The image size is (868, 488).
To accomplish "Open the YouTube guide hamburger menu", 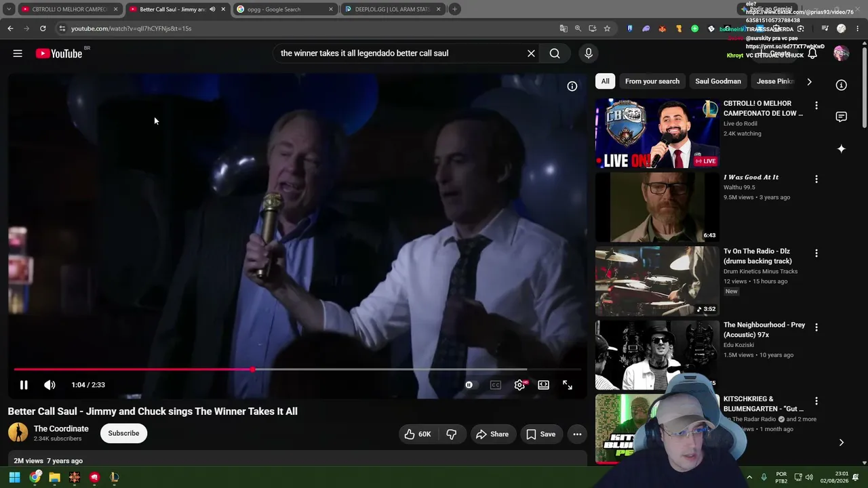I will click(18, 54).
